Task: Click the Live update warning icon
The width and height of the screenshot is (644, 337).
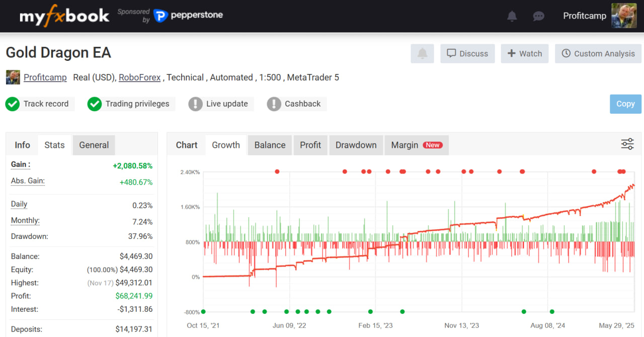Action: click(195, 104)
